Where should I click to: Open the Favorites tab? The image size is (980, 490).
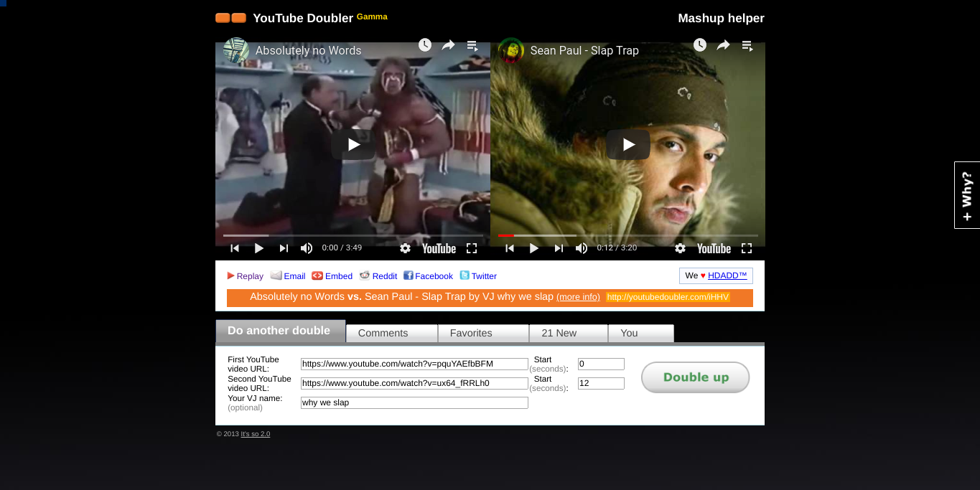pos(484,334)
